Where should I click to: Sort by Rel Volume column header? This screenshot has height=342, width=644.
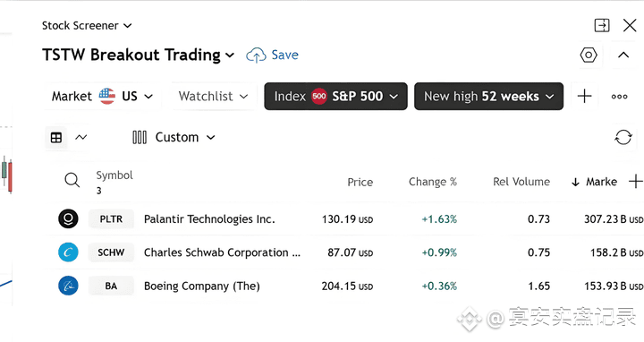[x=521, y=182]
